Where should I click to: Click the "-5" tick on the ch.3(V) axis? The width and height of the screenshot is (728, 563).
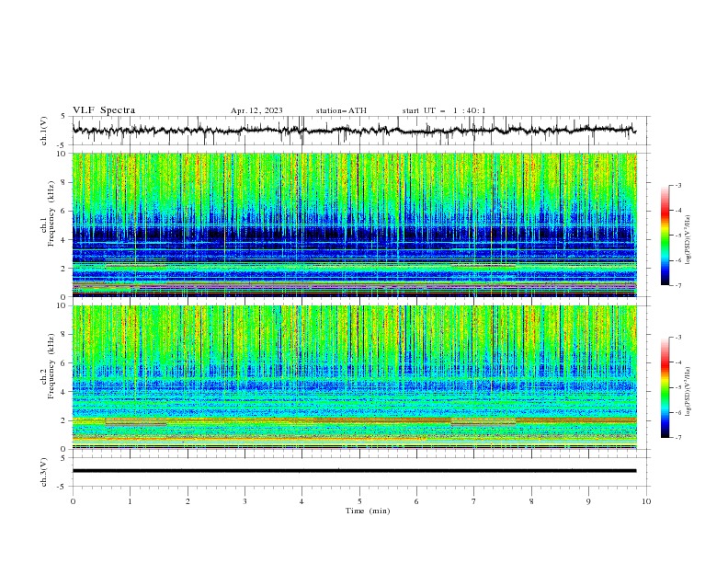coord(63,487)
